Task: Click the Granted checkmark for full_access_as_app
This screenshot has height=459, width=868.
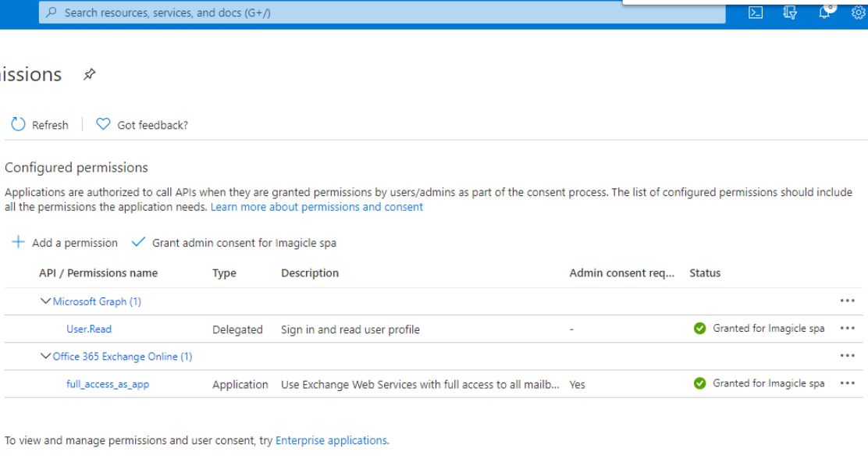Action: tap(700, 383)
